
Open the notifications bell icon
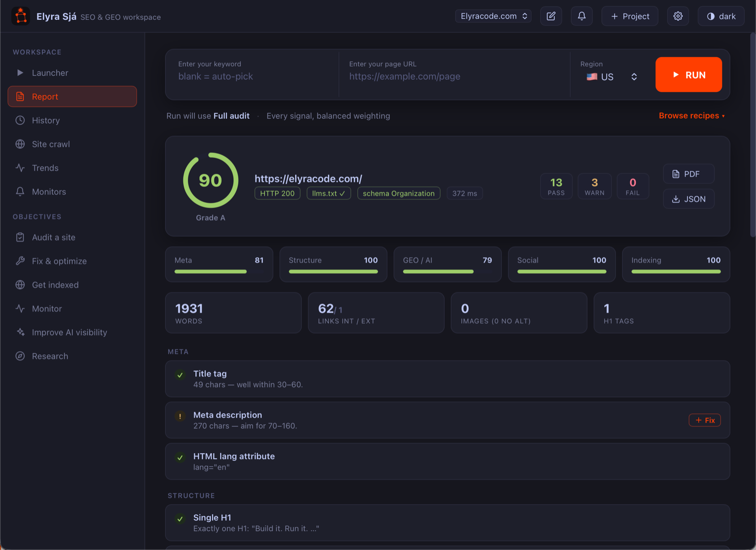582,16
